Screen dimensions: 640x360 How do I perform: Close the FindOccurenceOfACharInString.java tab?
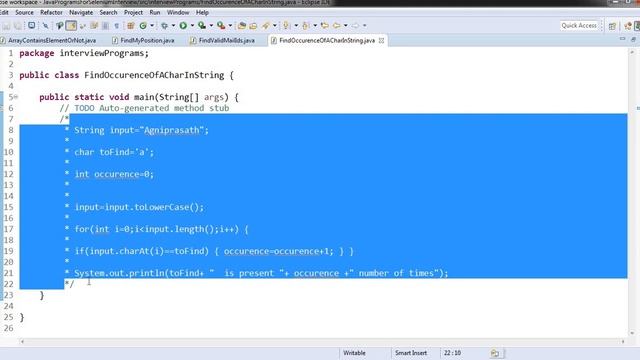[381, 40]
